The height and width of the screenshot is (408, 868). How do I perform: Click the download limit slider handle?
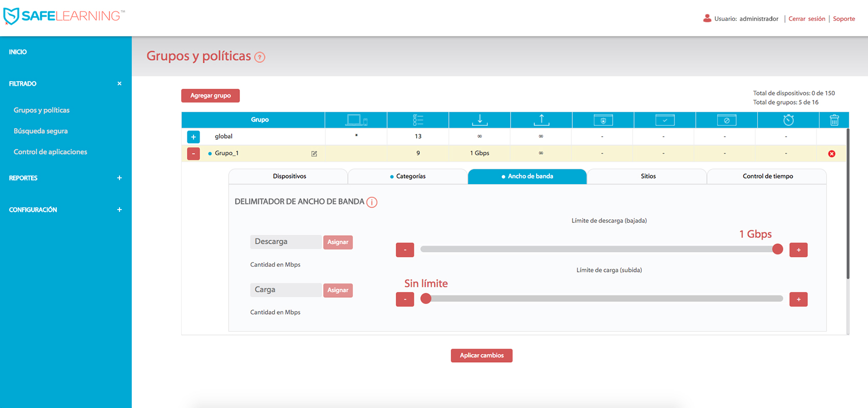pos(777,249)
